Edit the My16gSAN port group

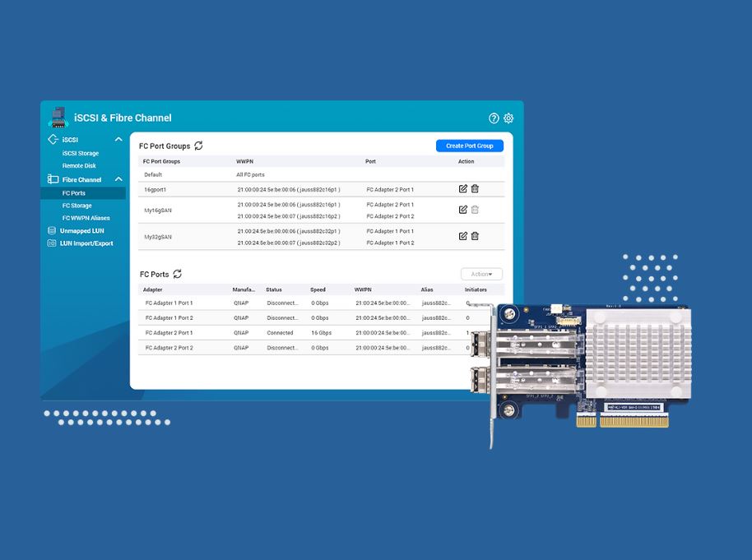click(462, 210)
